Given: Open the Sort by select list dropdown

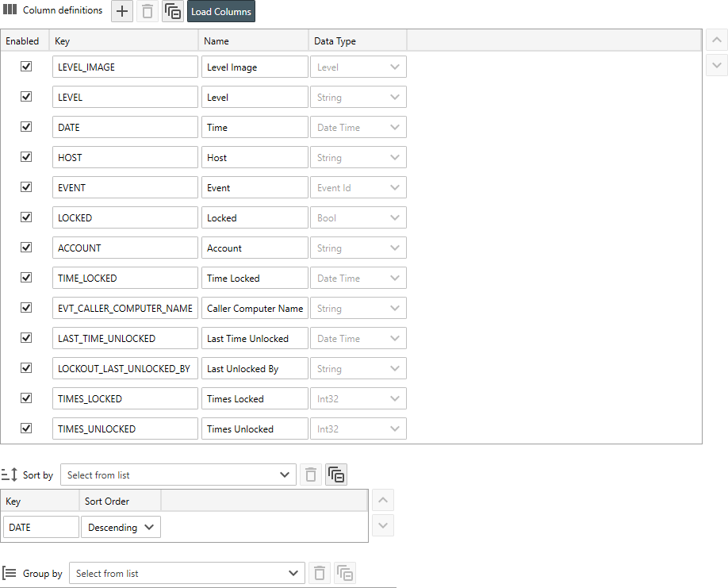Looking at the screenshot, I should click(x=178, y=475).
